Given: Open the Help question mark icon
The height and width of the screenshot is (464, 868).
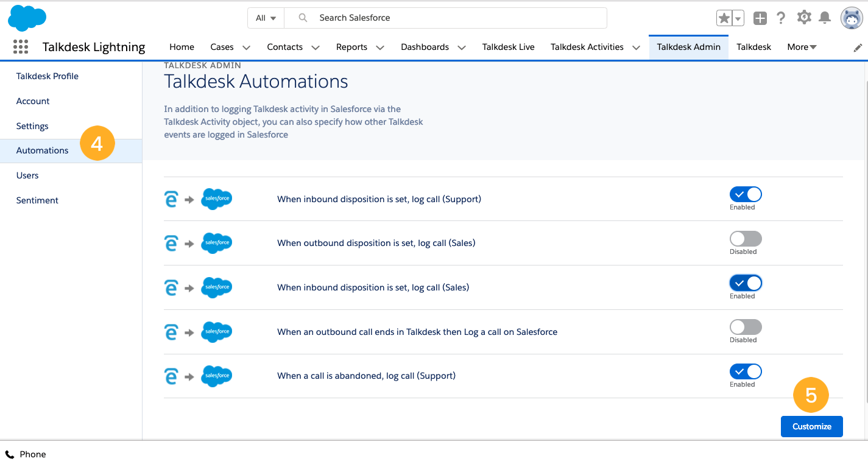Looking at the screenshot, I should point(781,18).
